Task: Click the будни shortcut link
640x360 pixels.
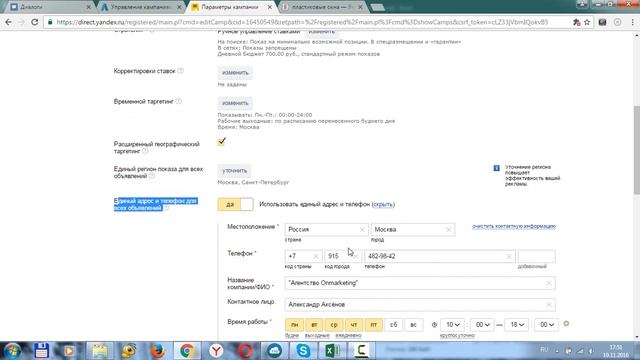Action: coord(292,336)
